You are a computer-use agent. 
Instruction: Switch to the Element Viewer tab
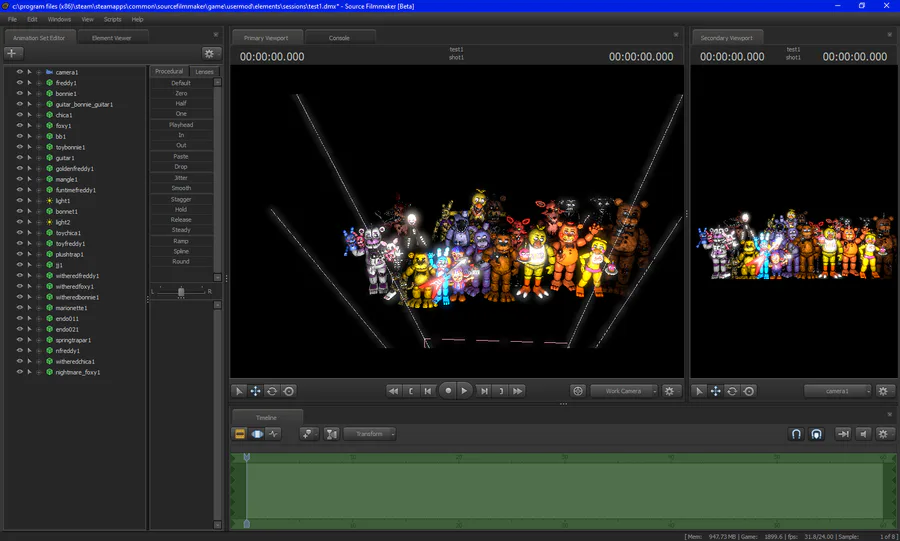tap(112, 38)
